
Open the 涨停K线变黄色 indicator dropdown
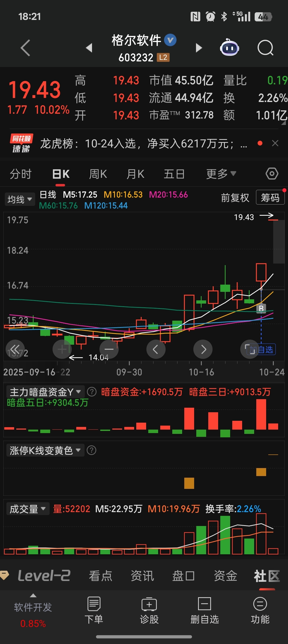click(x=45, y=450)
